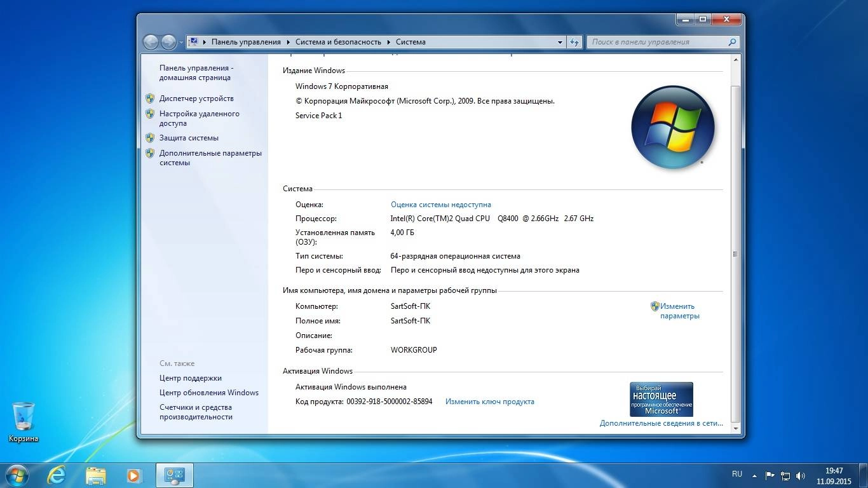Image resolution: width=868 pixels, height=488 pixels.
Task: Click the Intel Core 2 Quad processor text
Action: pyautogui.click(x=492, y=219)
